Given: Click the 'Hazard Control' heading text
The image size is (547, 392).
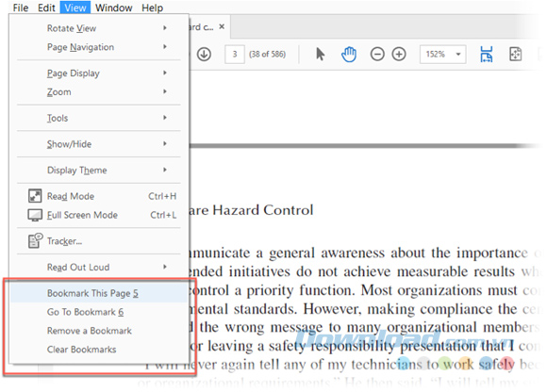Looking at the screenshot, I should 263,210.
